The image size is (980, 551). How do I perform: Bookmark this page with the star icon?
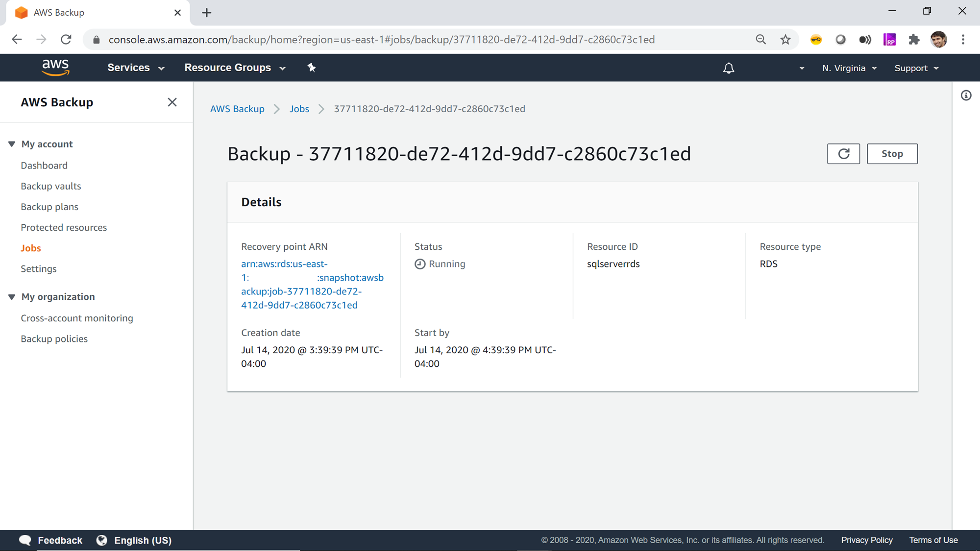[785, 40]
